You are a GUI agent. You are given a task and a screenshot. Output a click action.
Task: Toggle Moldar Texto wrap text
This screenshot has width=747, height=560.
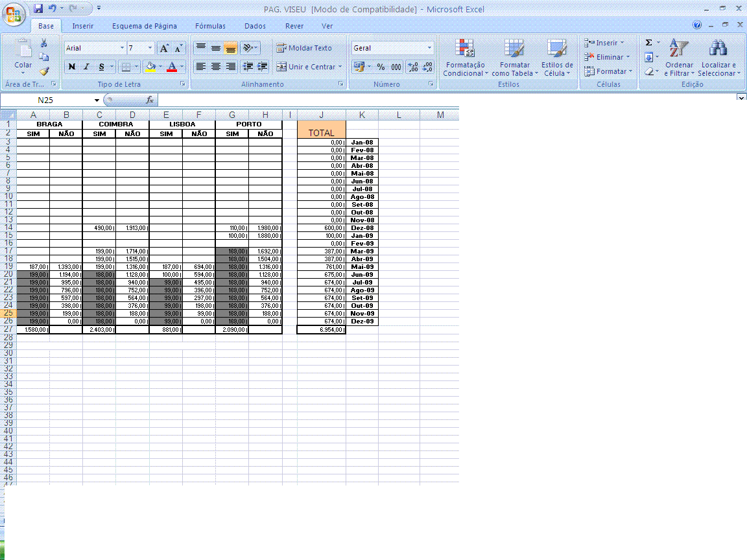pos(303,48)
